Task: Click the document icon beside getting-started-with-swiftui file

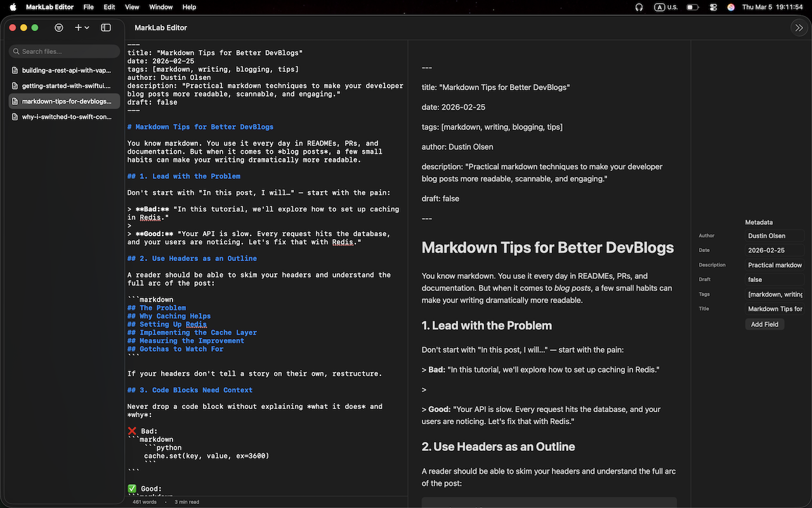Action: (x=14, y=86)
